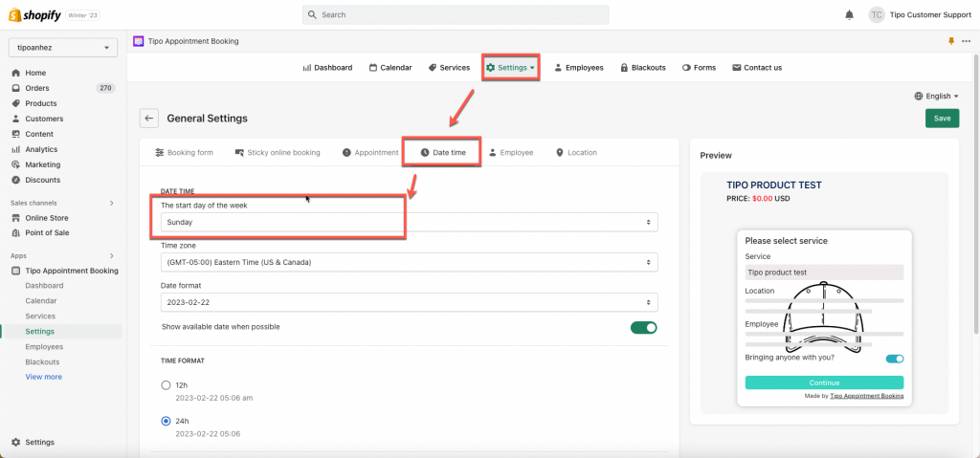The width and height of the screenshot is (980, 458).
Task: Switch to the Sticky online booking tab
Action: 278,152
